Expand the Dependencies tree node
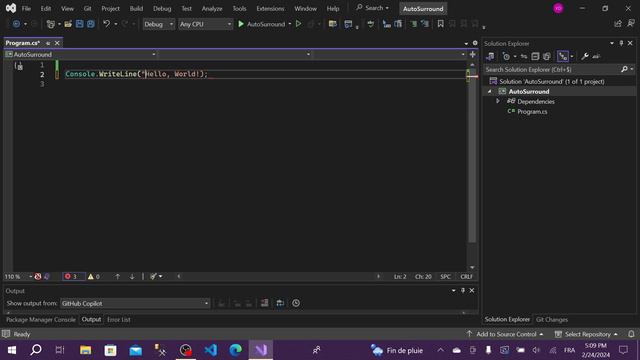The image size is (640, 360). click(x=498, y=101)
